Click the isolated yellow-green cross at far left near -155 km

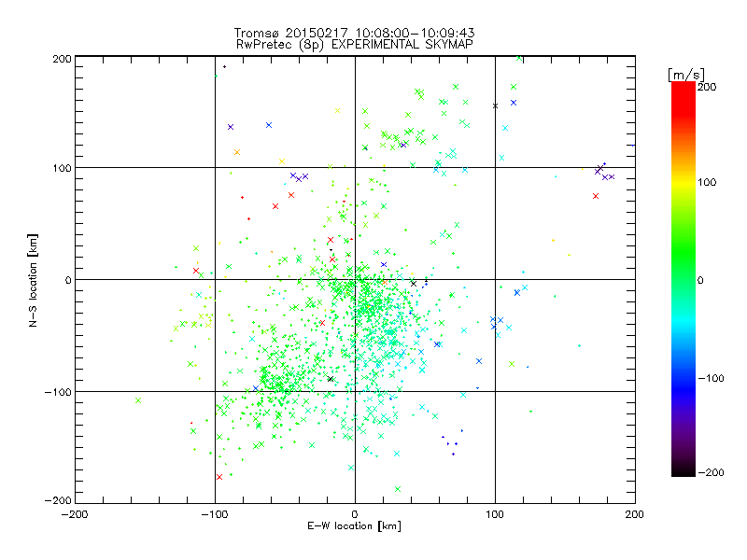pyautogui.click(x=138, y=400)
